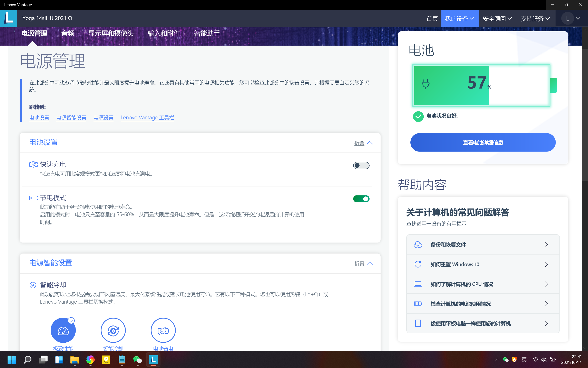This screenshot has width=588, height=368.
Task: Click 查看电池详细信息 button
Action: tap(483, 142)
